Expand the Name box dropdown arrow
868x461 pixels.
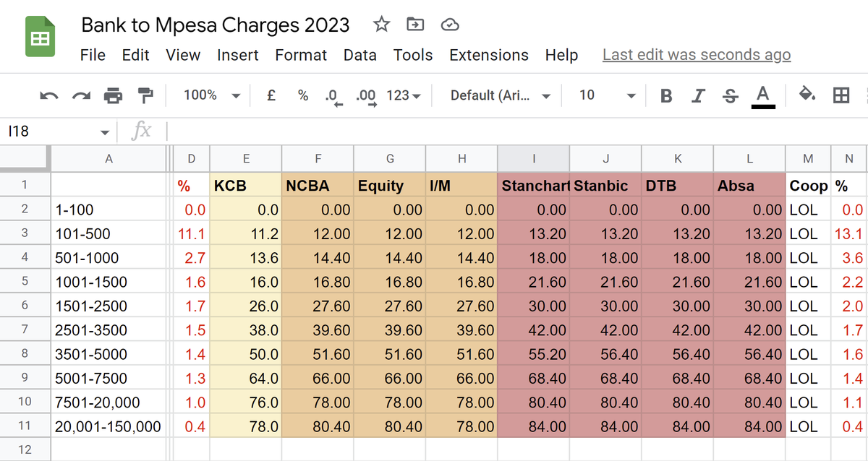pyautogui.click(x=106, y=132)
